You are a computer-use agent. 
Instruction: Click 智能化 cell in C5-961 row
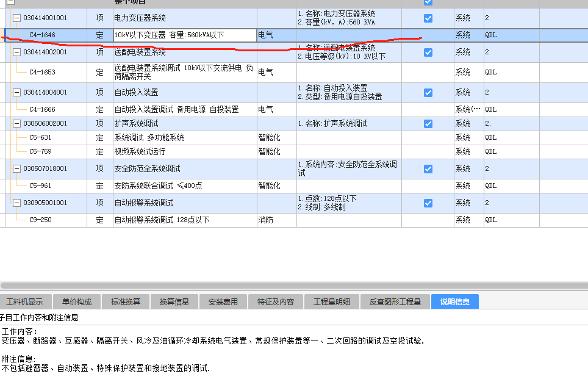click(x=277, y=186)
